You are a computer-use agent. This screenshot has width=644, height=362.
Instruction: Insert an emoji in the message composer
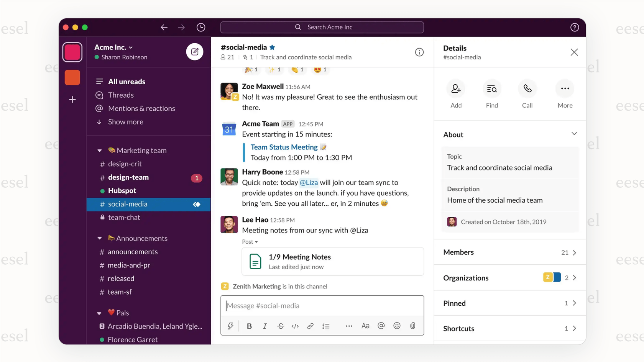pyautogui.click(x=397, y=326)
